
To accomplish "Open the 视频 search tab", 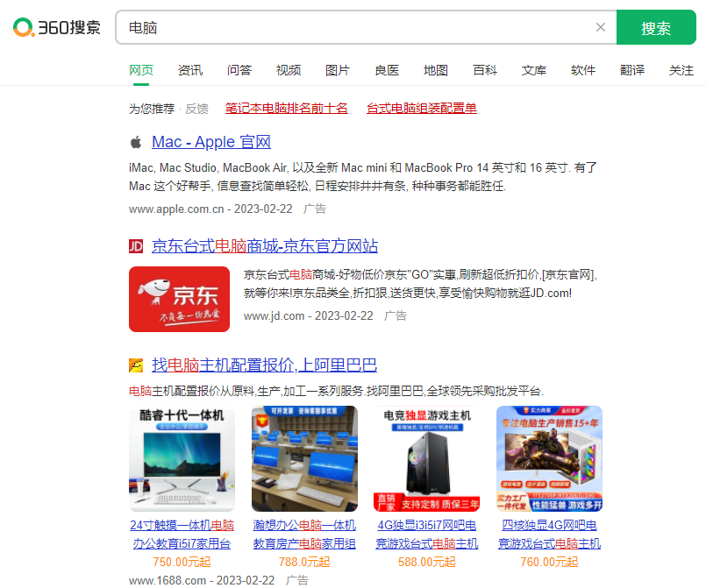I will point(289,69).
